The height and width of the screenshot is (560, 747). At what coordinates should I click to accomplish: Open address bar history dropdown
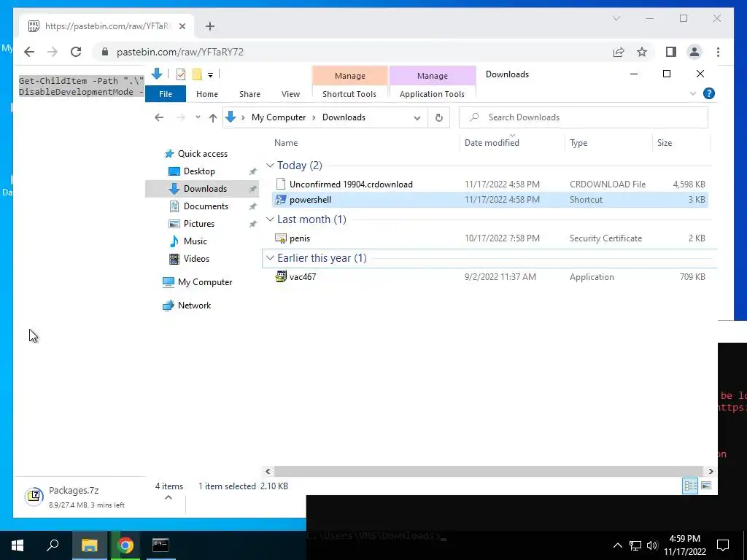417,117
